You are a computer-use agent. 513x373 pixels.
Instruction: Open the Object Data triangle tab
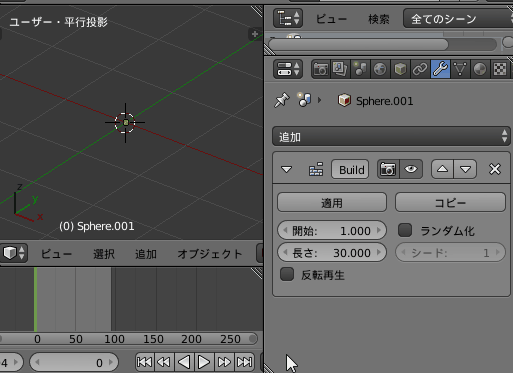460,69
